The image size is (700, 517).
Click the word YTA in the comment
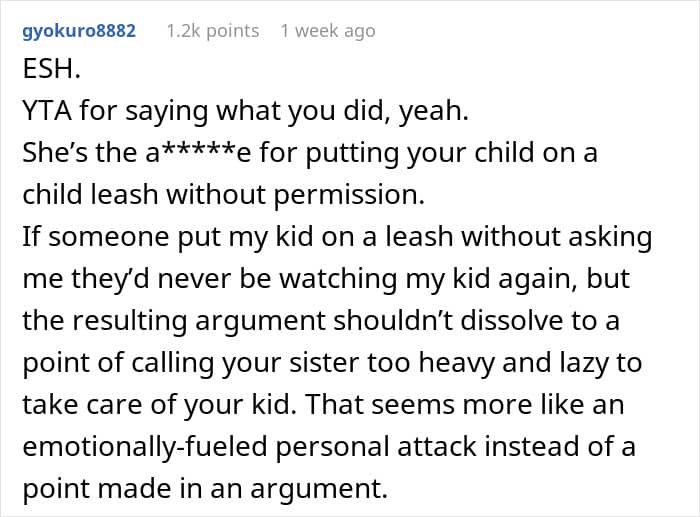click(47, 110)
